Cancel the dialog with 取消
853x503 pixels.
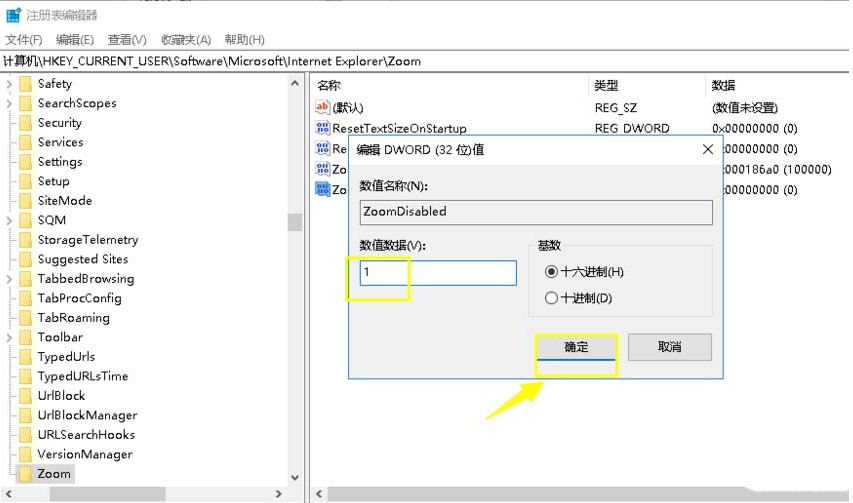tap(670, 347)
